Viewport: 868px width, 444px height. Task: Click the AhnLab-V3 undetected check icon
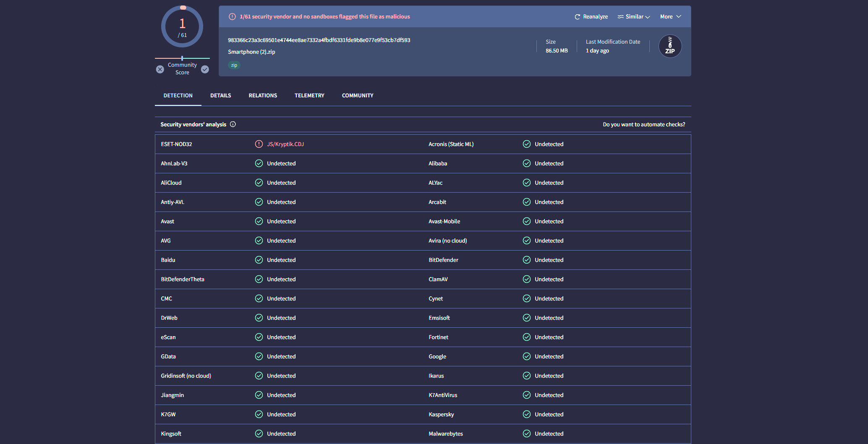259,163
